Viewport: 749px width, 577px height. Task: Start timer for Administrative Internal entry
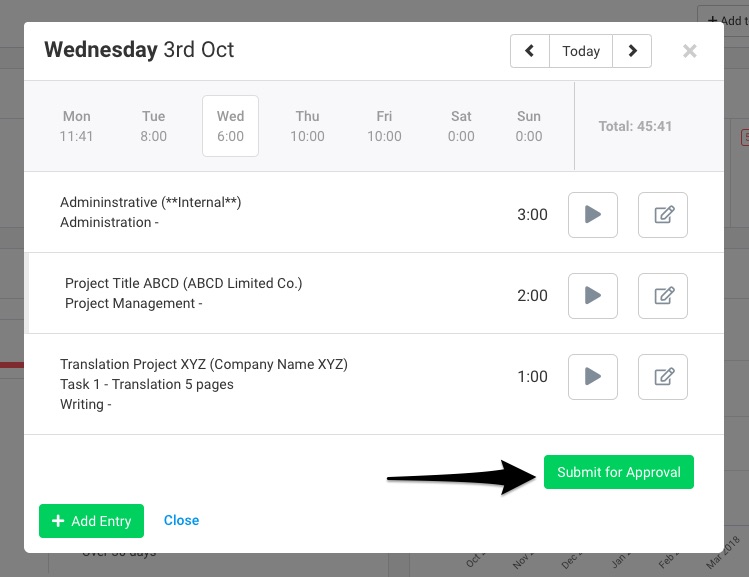(x=592, y=215)
